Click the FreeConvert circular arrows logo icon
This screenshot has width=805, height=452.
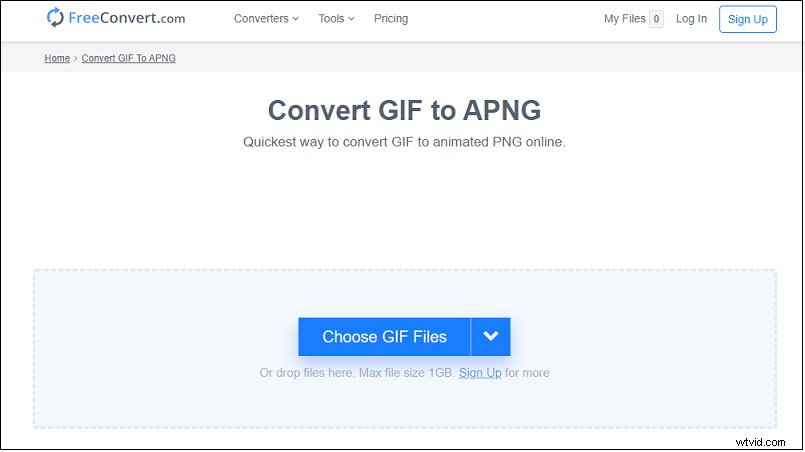click(55, 17)
